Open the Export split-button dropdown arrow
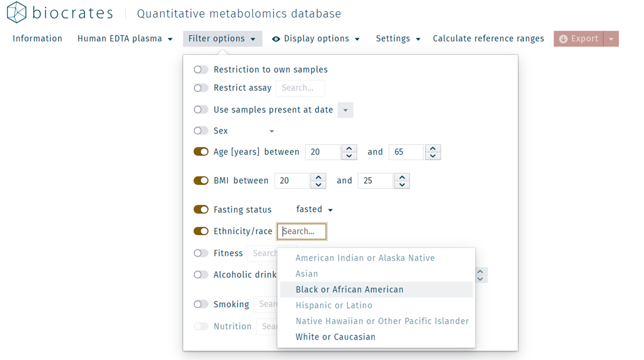Viewport: 644px width, 360px height. (612, 38)
